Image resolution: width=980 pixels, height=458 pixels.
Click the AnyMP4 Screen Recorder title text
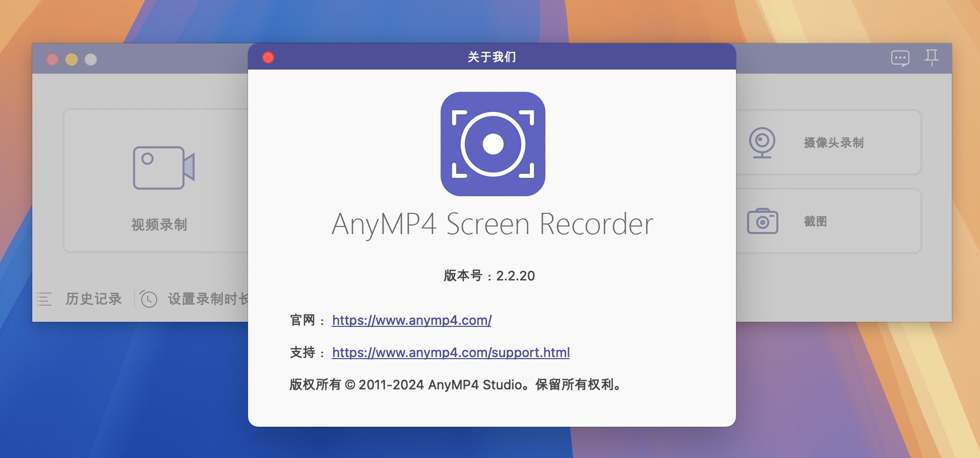pyautogui.click(x=493, y=224)
